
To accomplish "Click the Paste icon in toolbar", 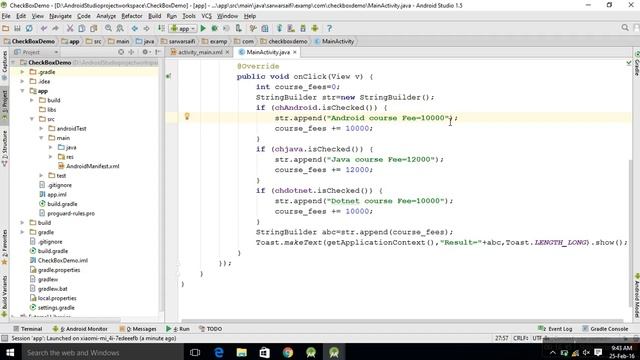I will coord(93,28).
